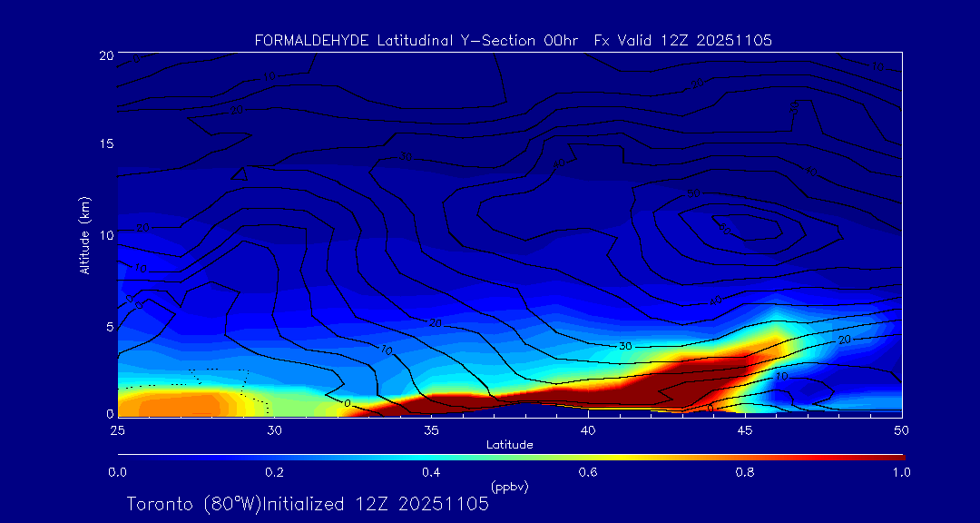Image resolution: width=980 pixels, height=523 pixels.
Task: Click the red end of the colorbar
Action: (894, 455)
